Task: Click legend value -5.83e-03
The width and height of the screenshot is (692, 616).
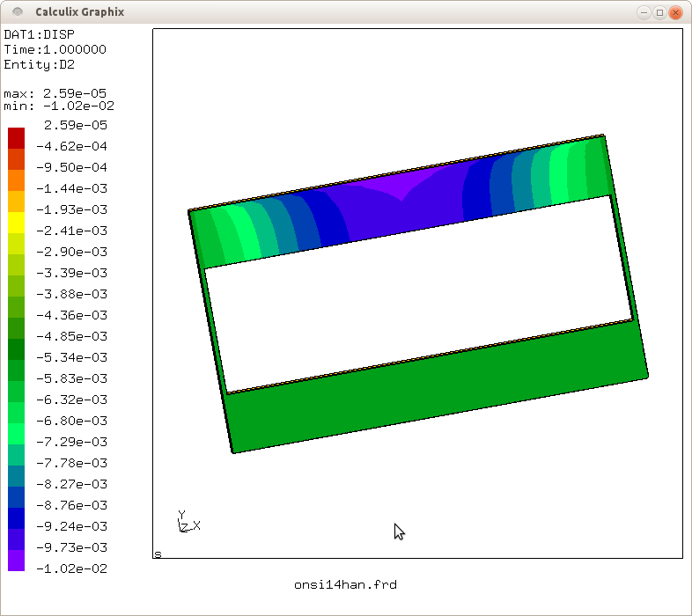Action: [x=71, y=378]
